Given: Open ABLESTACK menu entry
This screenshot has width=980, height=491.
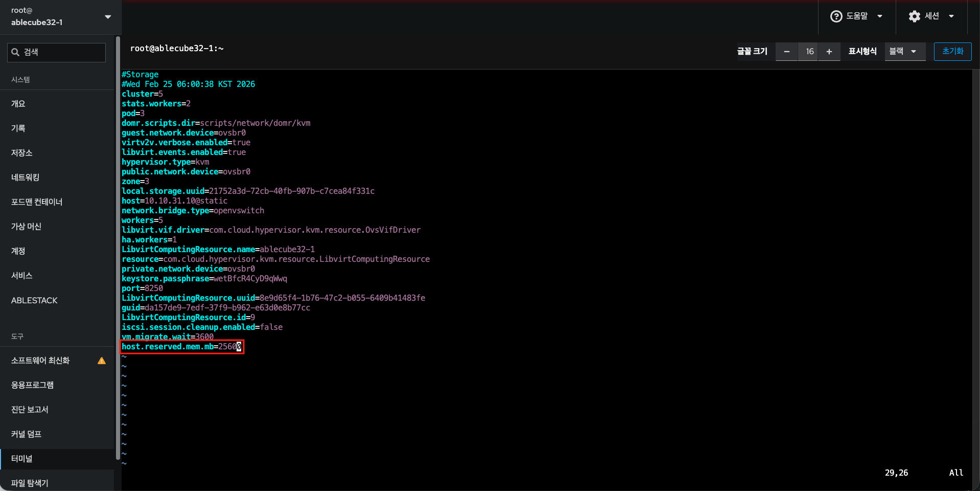Looking at the screenshot, I should 34,301.
